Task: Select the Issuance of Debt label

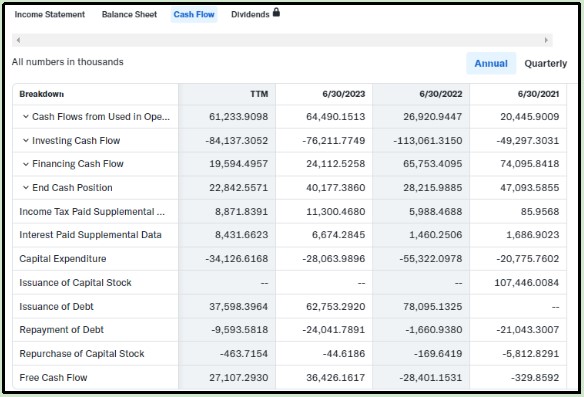Action: point(56,307)
